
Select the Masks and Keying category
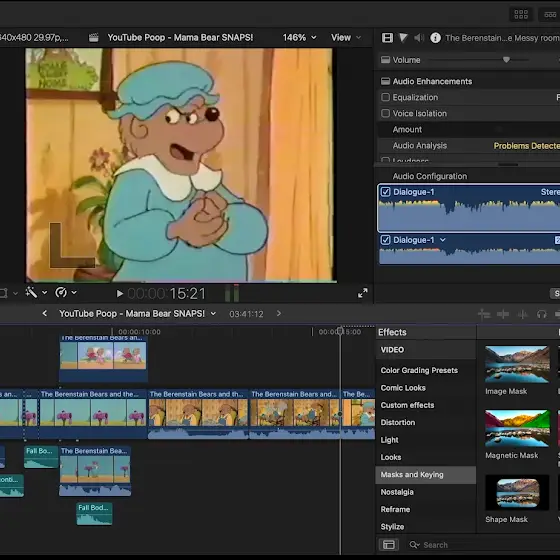[x=426, y=475]
